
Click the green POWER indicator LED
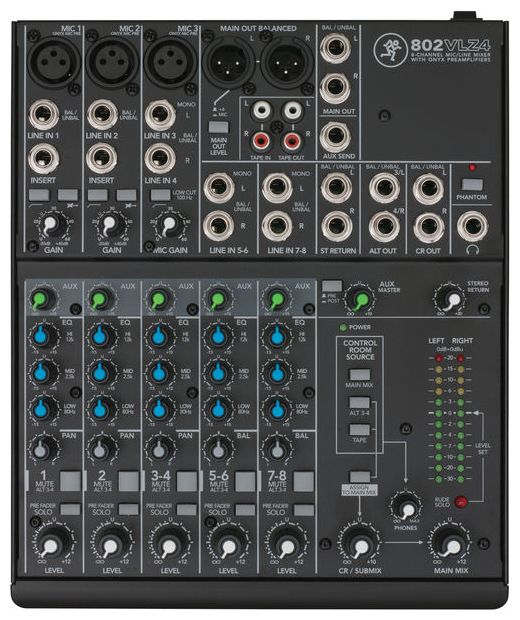coord(343,327)
